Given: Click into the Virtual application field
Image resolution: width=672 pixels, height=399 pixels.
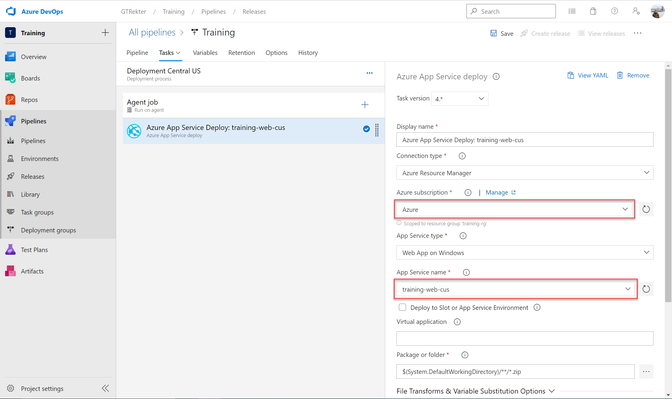Looking at the screenshot, I should click(x=525, y=338).
